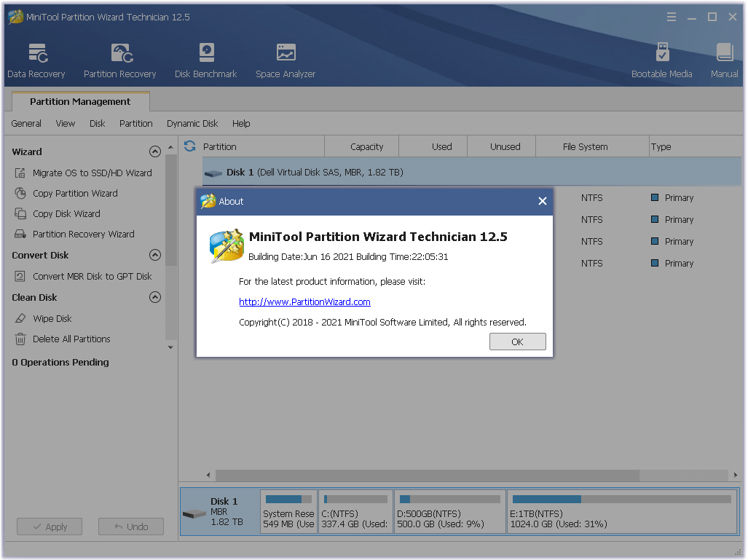The width and height of the screenshot is (748, 560).
Task: Click the Undo button
Action: [x=131, y=527]
